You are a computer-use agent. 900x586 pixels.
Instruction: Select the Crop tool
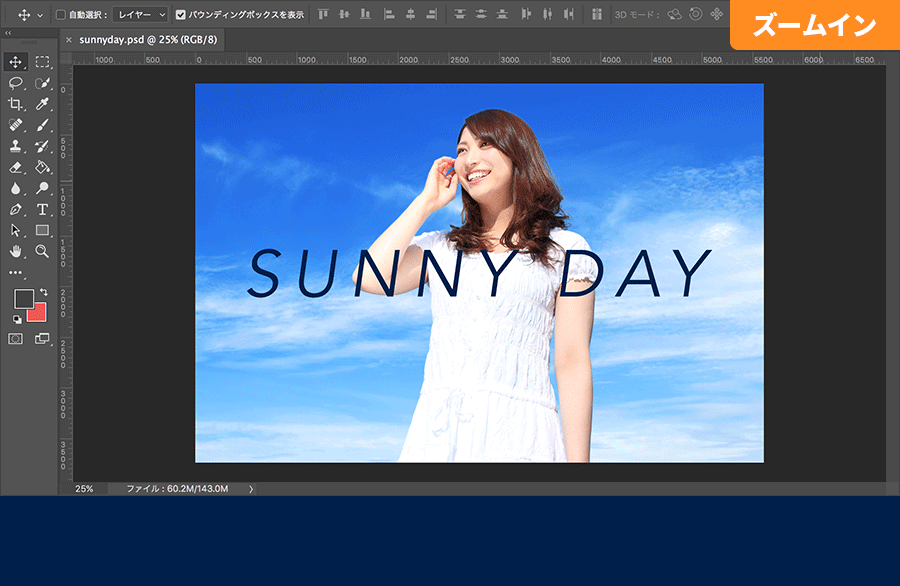(x=16, y=104)
